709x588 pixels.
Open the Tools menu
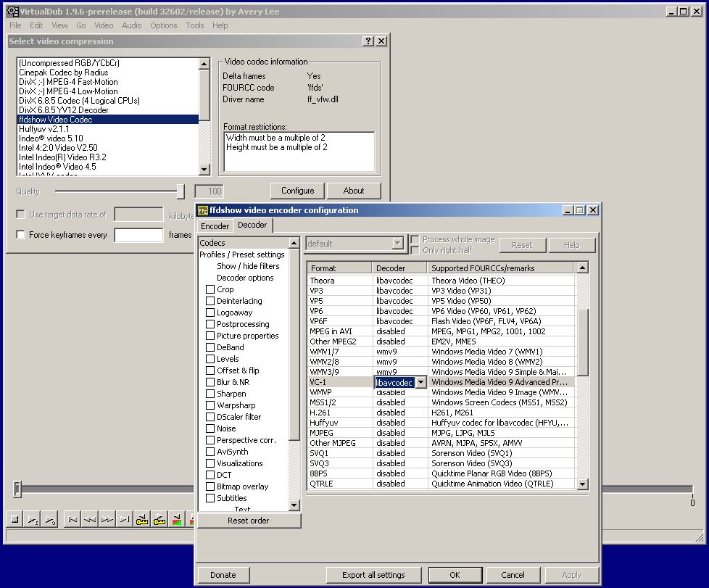194,25
